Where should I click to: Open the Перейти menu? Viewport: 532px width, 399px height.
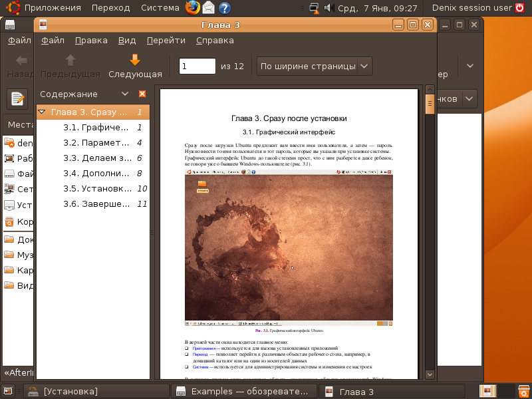coord(166,41)
